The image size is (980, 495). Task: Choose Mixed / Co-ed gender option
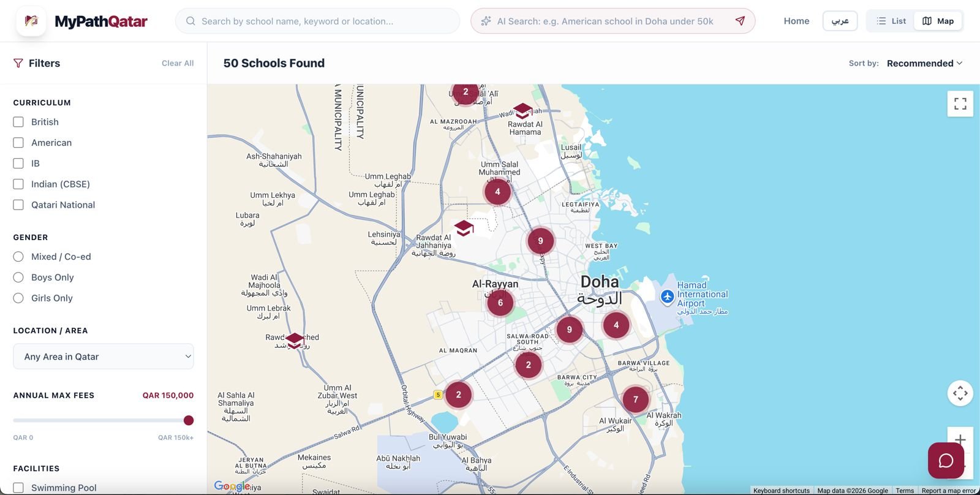click(18, 257)
